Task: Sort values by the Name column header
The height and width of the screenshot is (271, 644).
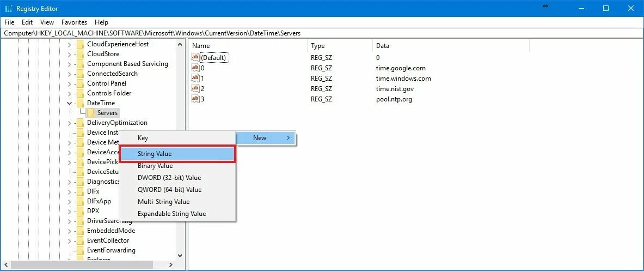Action: pos(248,46)
